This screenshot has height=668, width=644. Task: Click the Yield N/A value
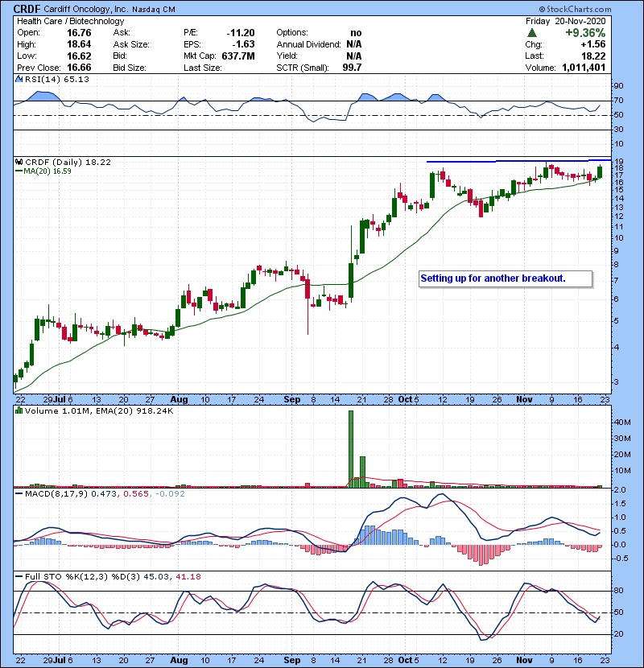353,56
